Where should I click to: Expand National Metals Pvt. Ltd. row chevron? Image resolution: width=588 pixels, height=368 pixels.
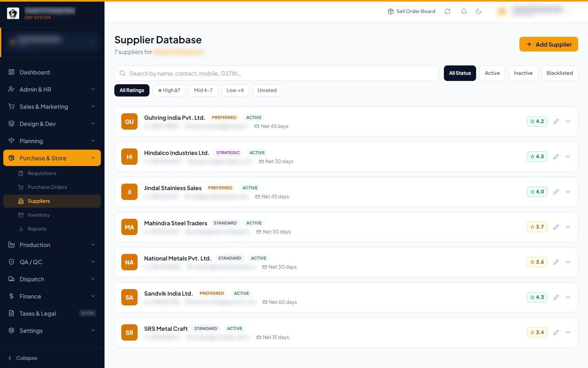pos(568,262)
